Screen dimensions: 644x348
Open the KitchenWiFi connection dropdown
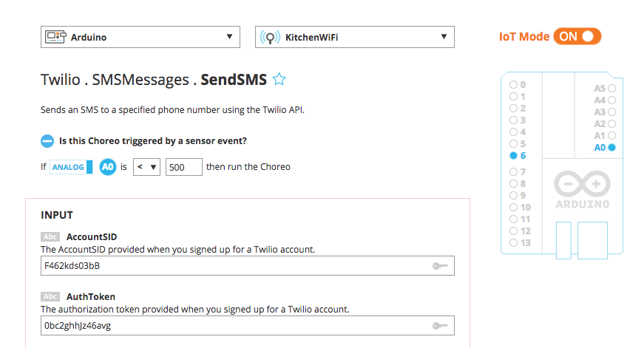[355, 37]
